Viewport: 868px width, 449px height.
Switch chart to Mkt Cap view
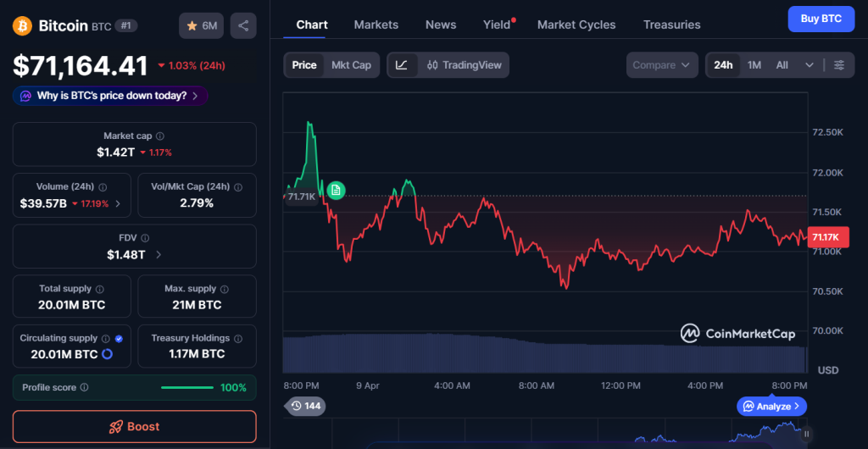click(351, 65)
